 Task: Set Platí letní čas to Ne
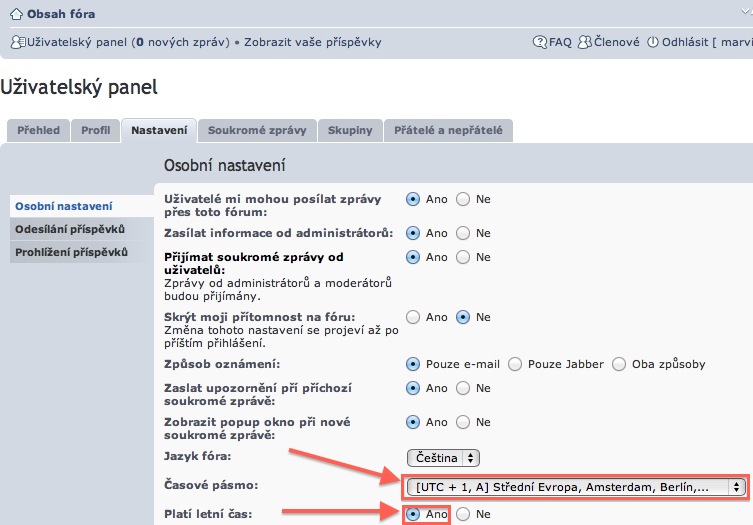pyautogui.click(x=463, y=515)
